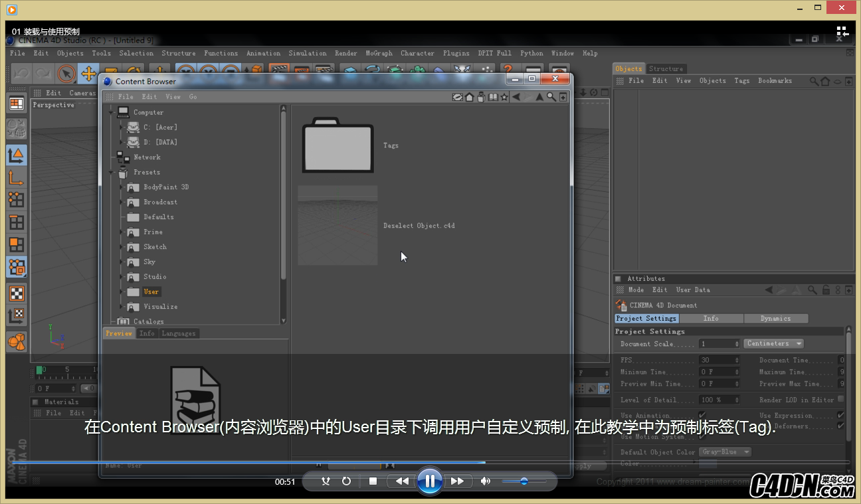Click the lock icon in the Attributes manager
861x504 pixels.
(826, 290)
